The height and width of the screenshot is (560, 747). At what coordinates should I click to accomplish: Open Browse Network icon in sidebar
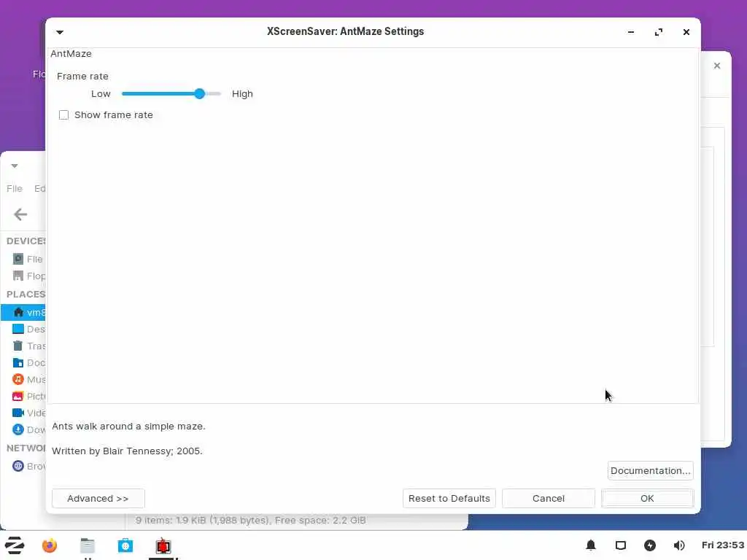coord(18,466)
